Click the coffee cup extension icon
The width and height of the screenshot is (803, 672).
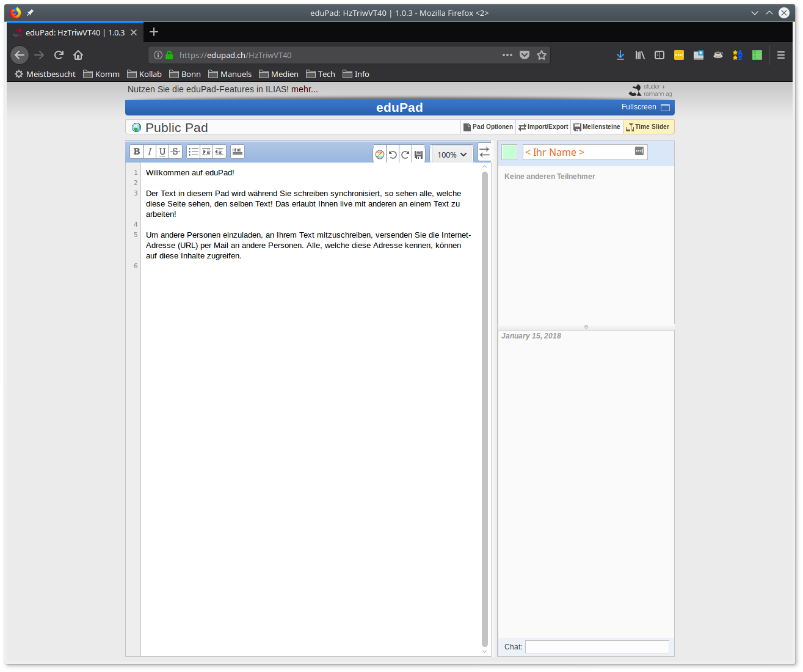click(718, 55)
